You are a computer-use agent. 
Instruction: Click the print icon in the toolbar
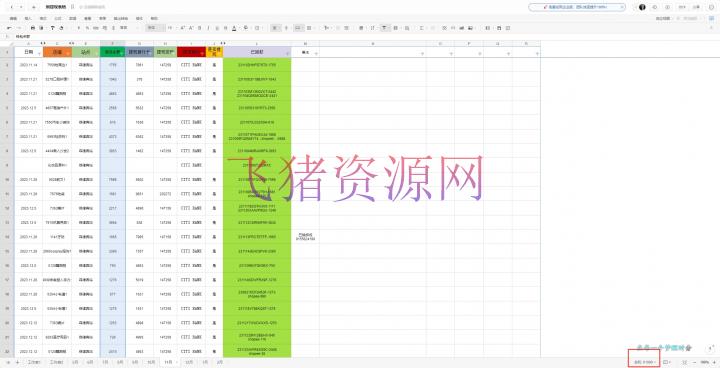[33, 28]
